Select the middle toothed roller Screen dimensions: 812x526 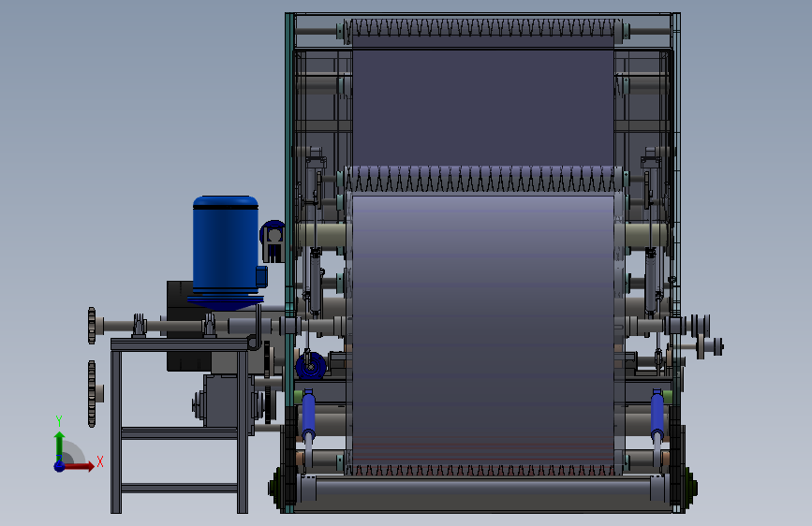(482, 179)
